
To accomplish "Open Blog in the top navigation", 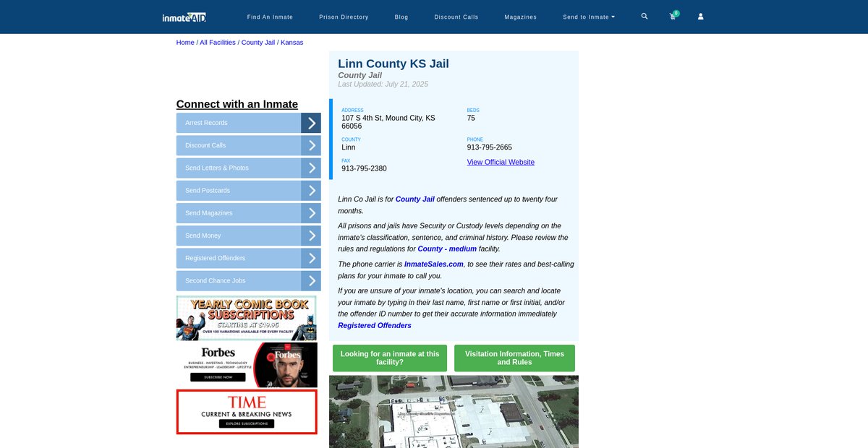I will pyautogui.click(x=401, y=17).
